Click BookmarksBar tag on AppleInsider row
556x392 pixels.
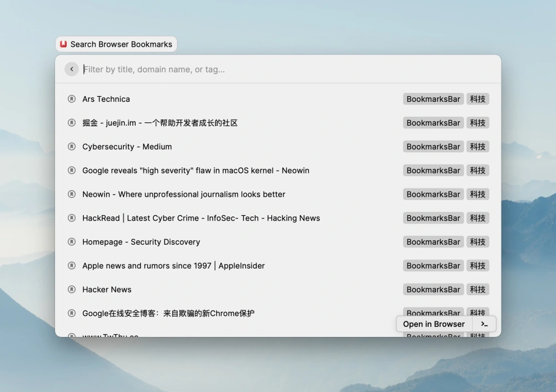pyautogui.click(x=433, y=265)
